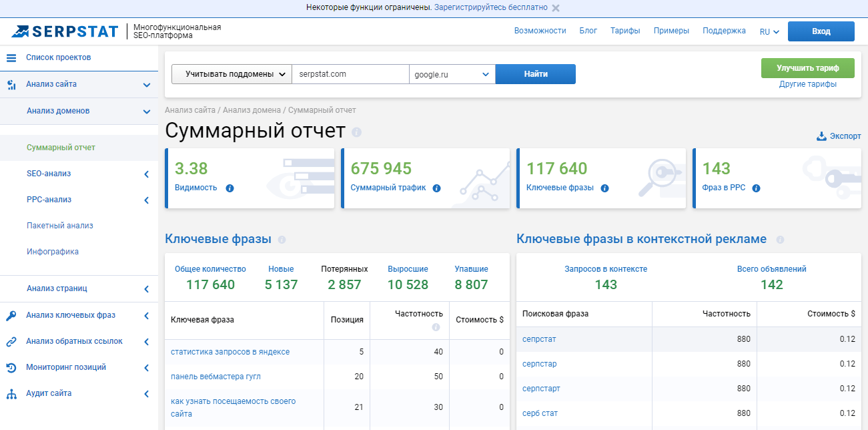
Task: Click Выросшие keyword count 10 528
Action: [x=408, y=284]
